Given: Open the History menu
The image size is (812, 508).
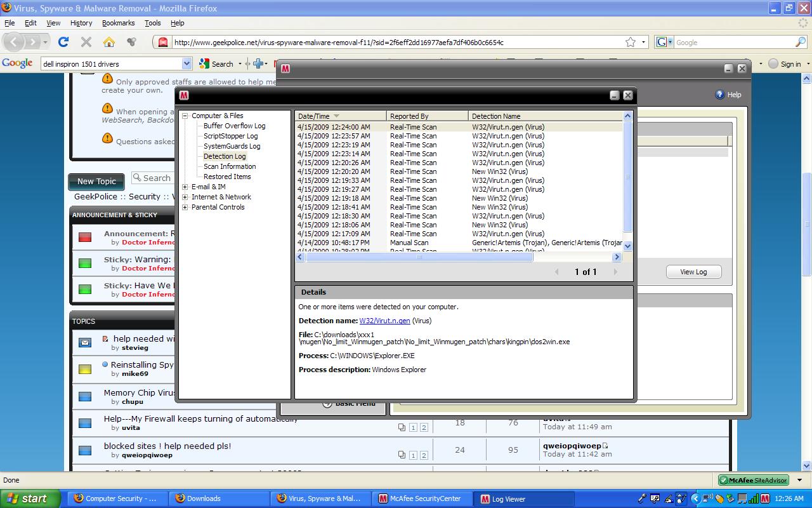Looking at the screenshot, I should coord(81,23).
